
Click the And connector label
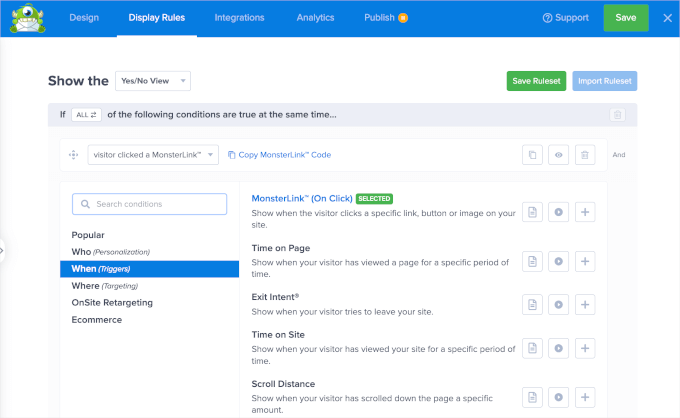pos(619,155)
